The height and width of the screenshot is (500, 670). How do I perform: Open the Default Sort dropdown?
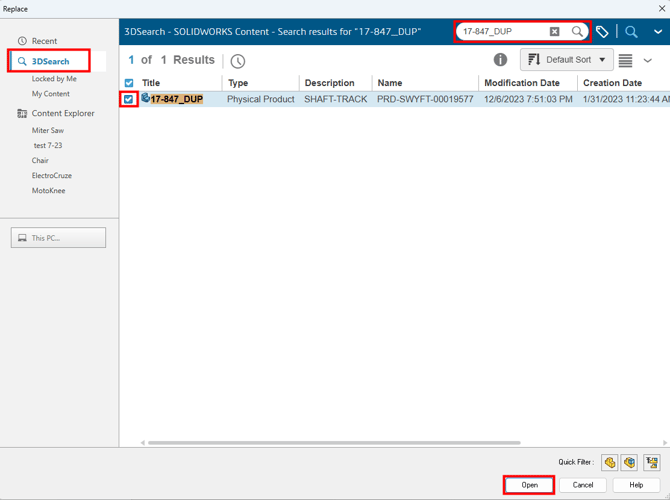coord(567,59)
